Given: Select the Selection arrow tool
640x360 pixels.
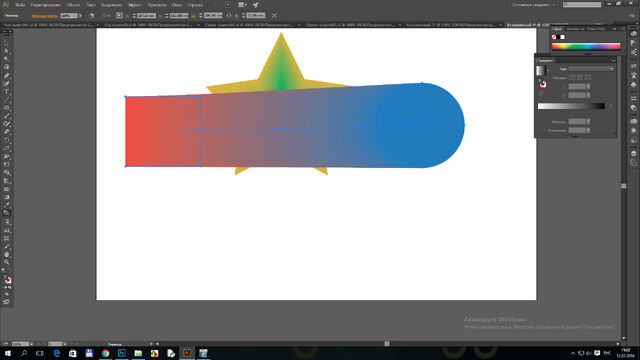Looking at the screenshot, I should 7,43.
